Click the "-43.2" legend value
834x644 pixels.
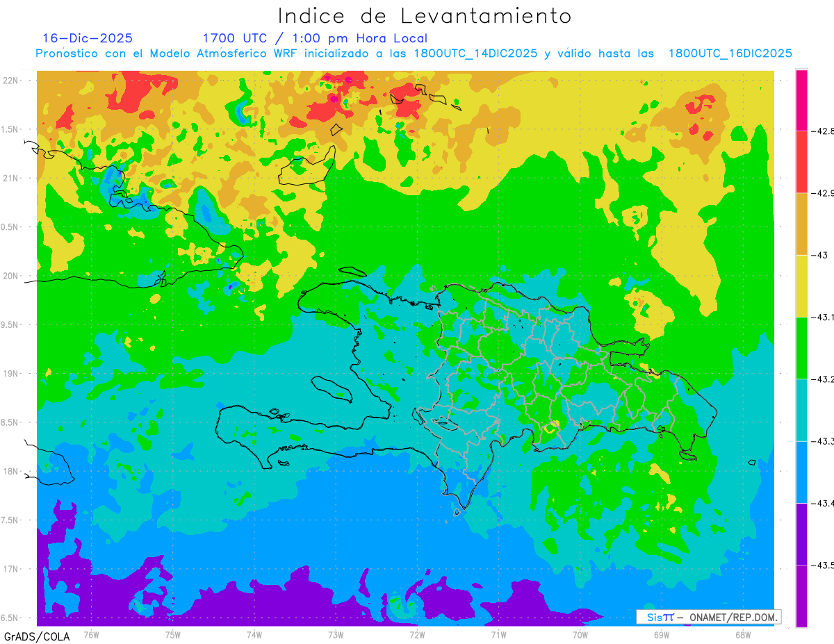tap(822, 379)
